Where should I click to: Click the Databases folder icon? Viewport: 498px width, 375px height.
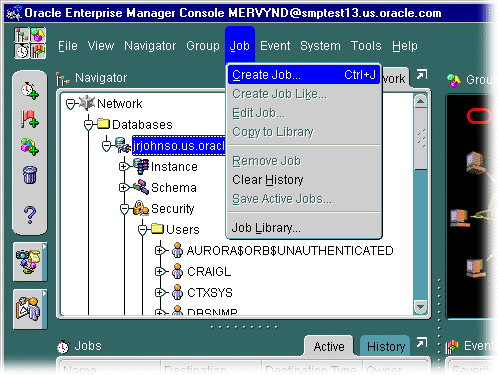point(103,124)
